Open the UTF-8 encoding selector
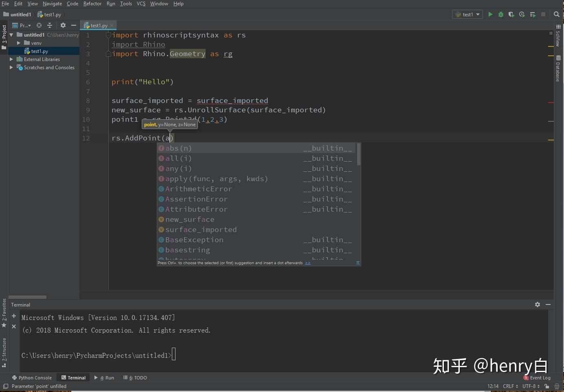The height and width of the screenshot is (392, 564). click(x=531, y=386)
